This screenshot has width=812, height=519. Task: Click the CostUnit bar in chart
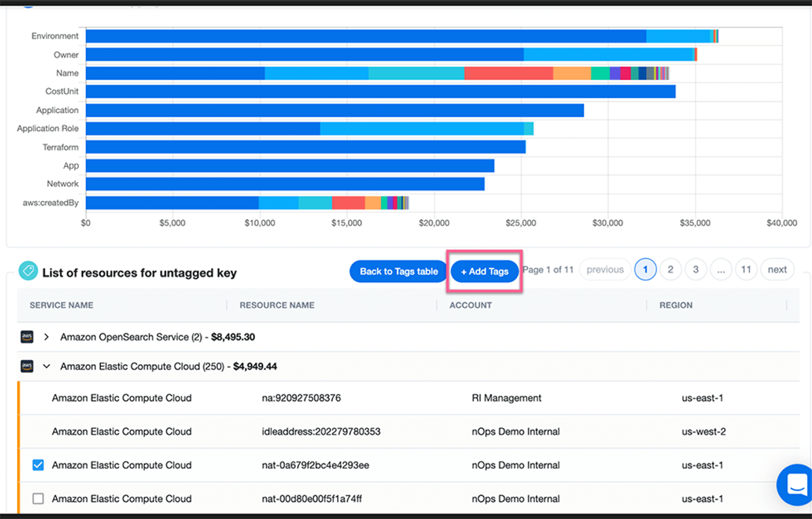(x=381, y=91)
